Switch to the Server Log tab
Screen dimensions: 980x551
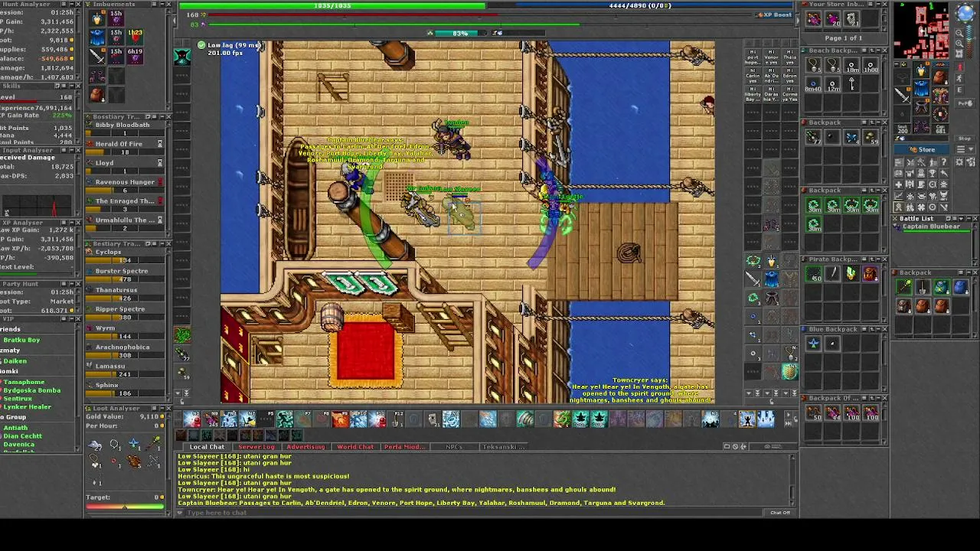[256, 447]
